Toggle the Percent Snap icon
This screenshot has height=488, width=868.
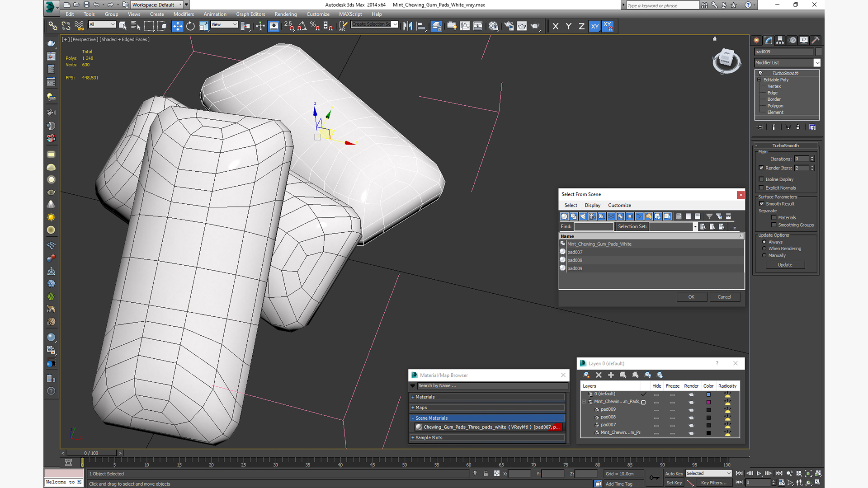[315, 26]
